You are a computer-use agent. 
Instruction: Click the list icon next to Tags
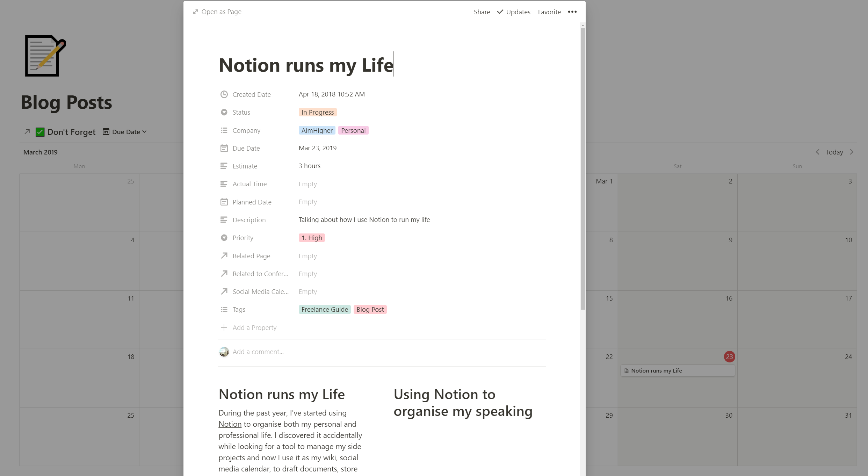[x=224, y=309]
